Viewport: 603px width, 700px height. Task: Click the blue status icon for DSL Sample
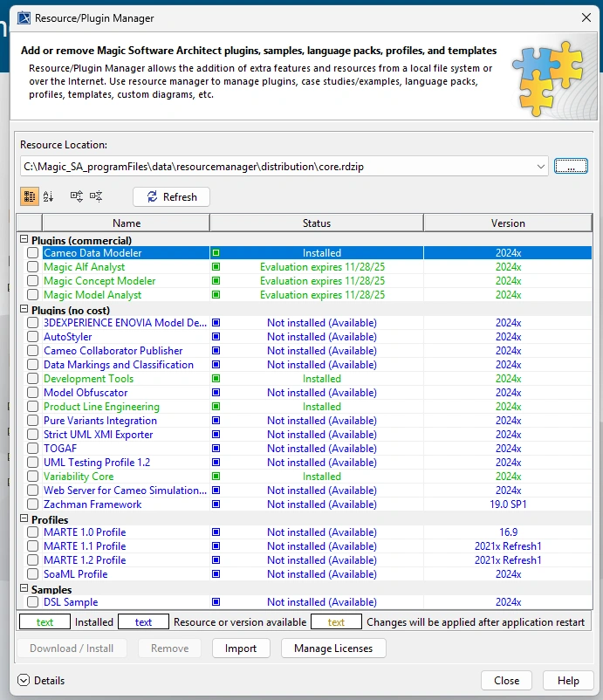[x=216, y=601]
